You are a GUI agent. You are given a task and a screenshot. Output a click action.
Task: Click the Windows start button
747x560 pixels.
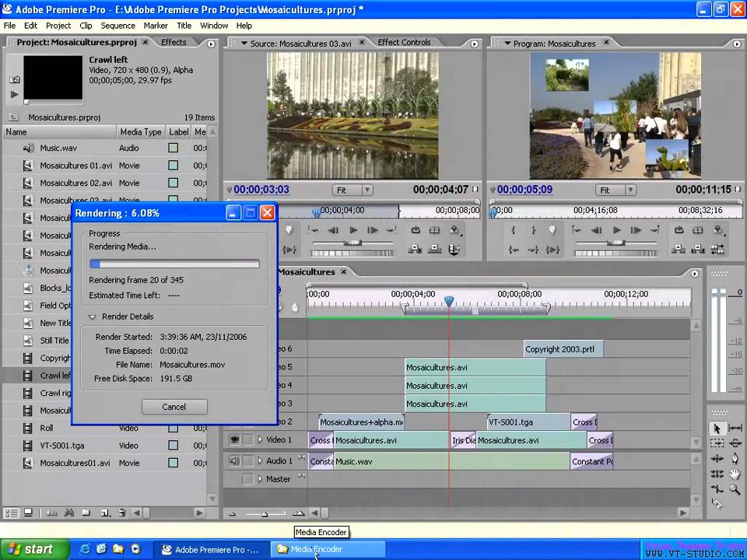point(34,549)
